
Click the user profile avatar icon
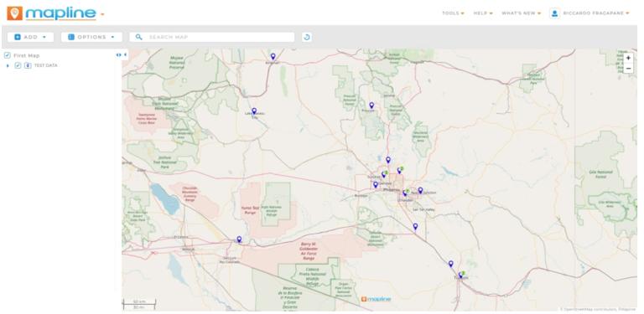coord(554,13)
